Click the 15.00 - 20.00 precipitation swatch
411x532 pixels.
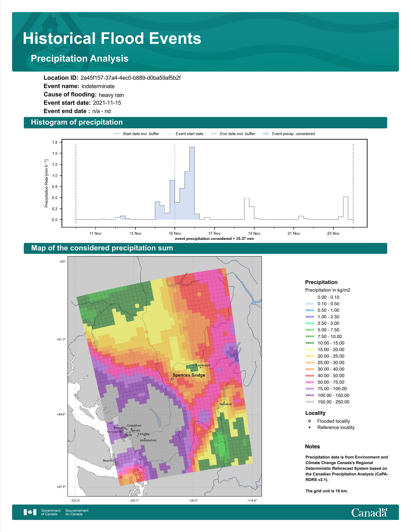pyautogui.click(x=310, y=350)
